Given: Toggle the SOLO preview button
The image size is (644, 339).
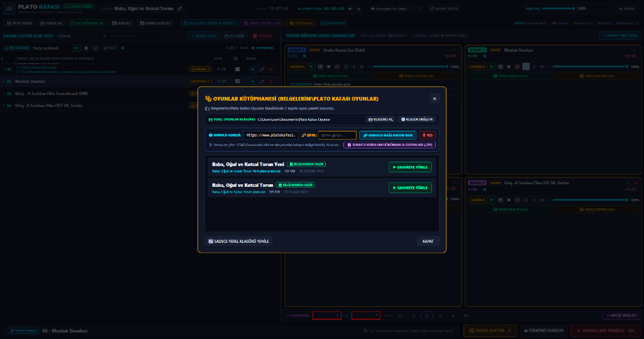Looking at the screenshot, I should [109, 48].
